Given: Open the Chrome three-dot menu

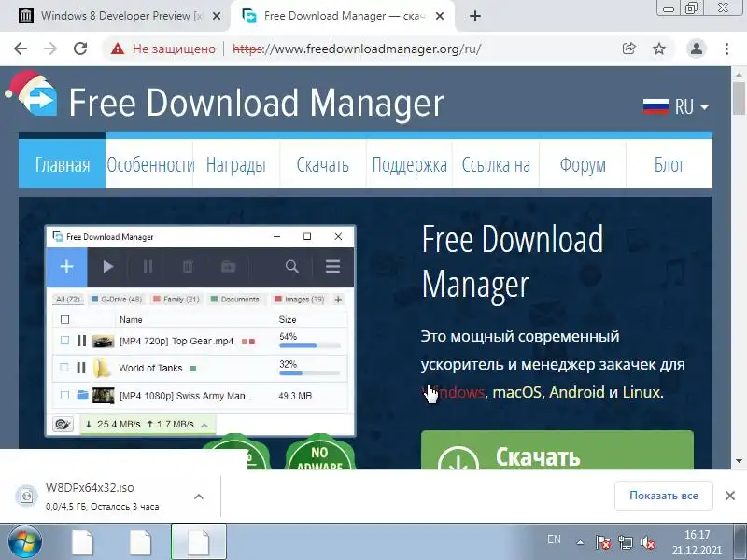Looking at the screenshot, I should [x=726, y=49].
